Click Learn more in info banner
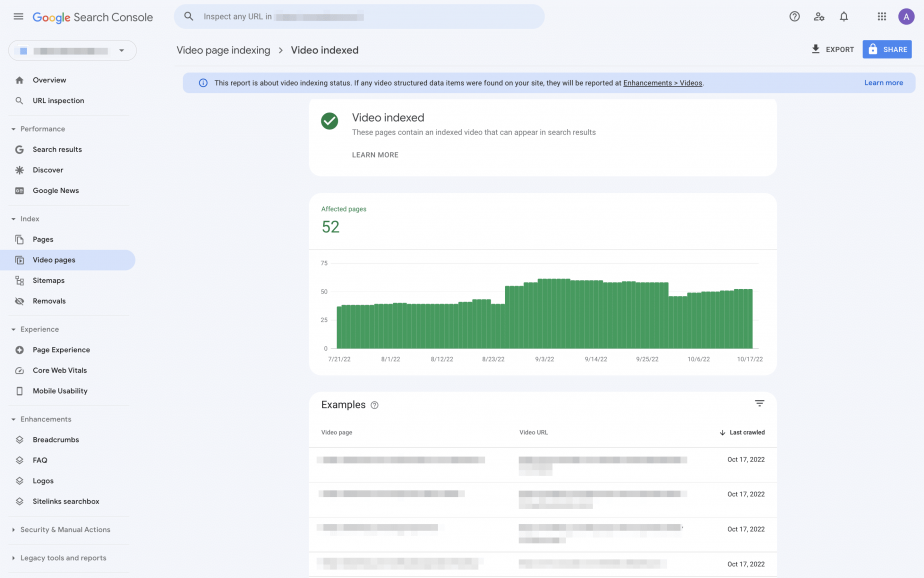 (883, 83)
